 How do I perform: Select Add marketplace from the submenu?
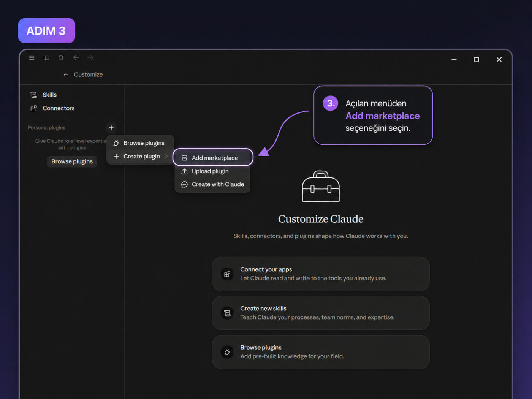(x=213, y=158)
